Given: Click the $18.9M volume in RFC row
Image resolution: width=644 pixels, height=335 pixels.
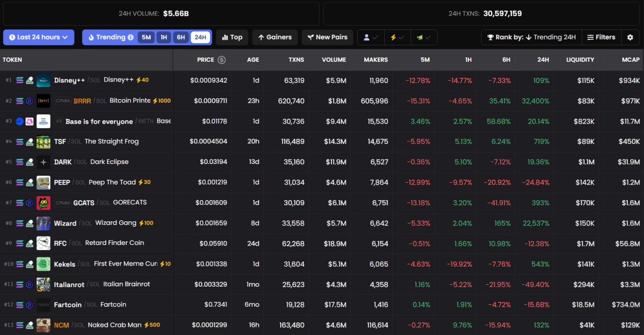Looking at the screenshot, I should (x=335, y=243).
